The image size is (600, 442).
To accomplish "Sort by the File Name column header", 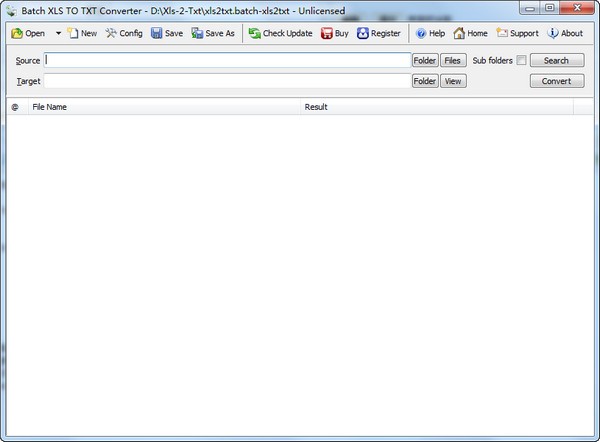I will click(x=165, y=107).
